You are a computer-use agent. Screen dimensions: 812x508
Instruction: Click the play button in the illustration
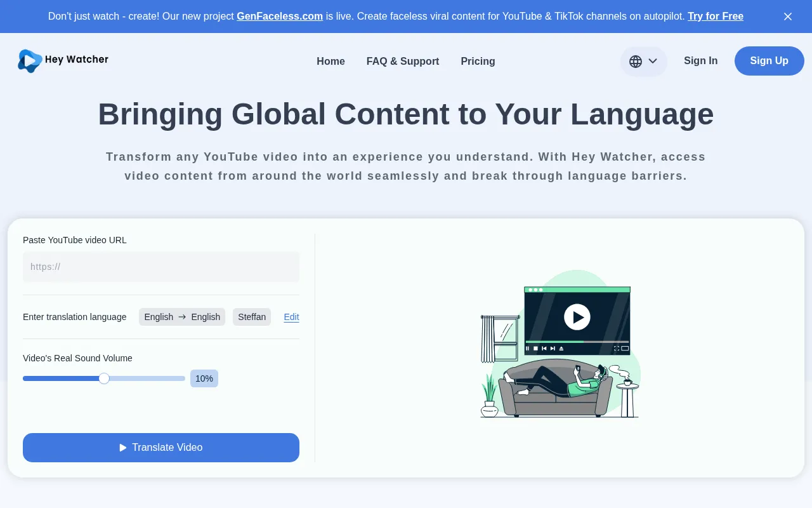577,317
